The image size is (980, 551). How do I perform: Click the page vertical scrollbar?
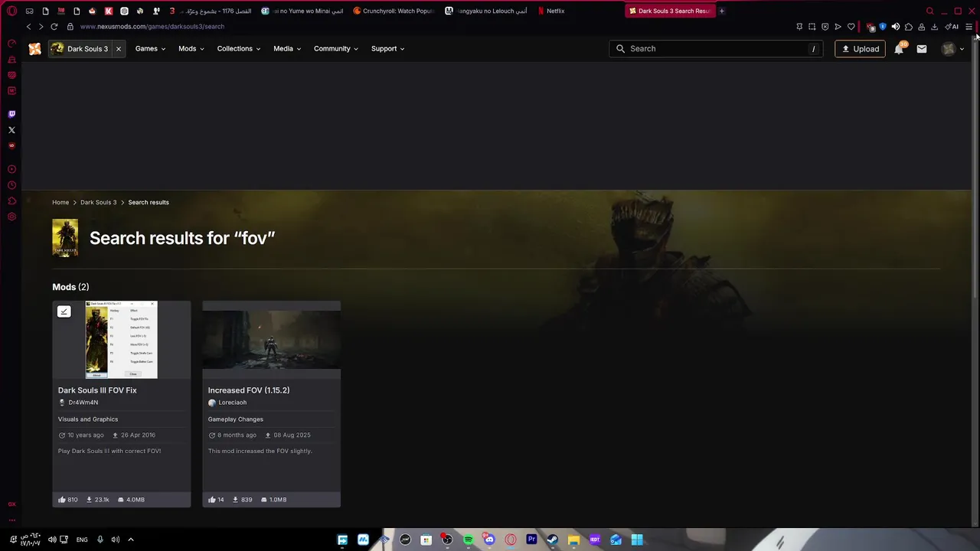click(x=975, y=168)
